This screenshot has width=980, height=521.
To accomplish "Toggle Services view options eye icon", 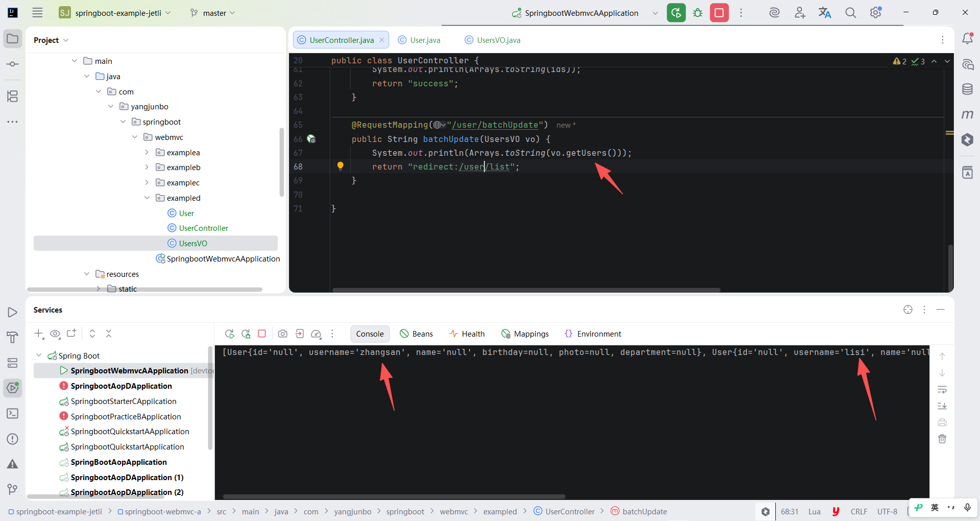I will pyautogui.click(x=55, y=334).
